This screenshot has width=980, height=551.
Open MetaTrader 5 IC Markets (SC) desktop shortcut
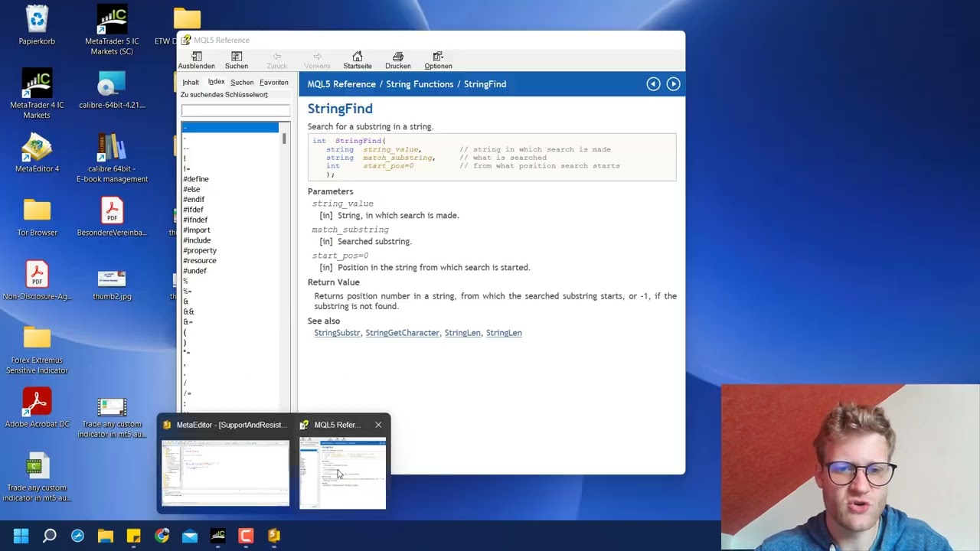(x=112, y=31)
